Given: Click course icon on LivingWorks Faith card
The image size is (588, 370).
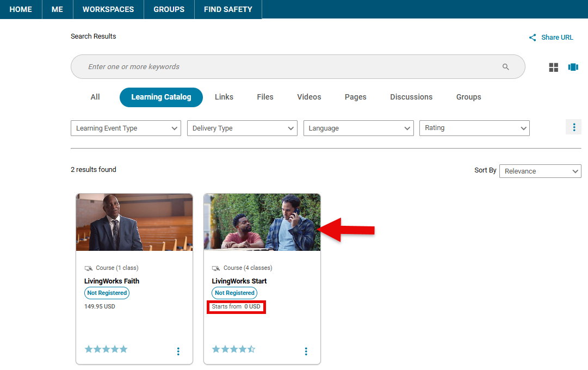Looking at the screenshot, I should click(x=89, y=268).
